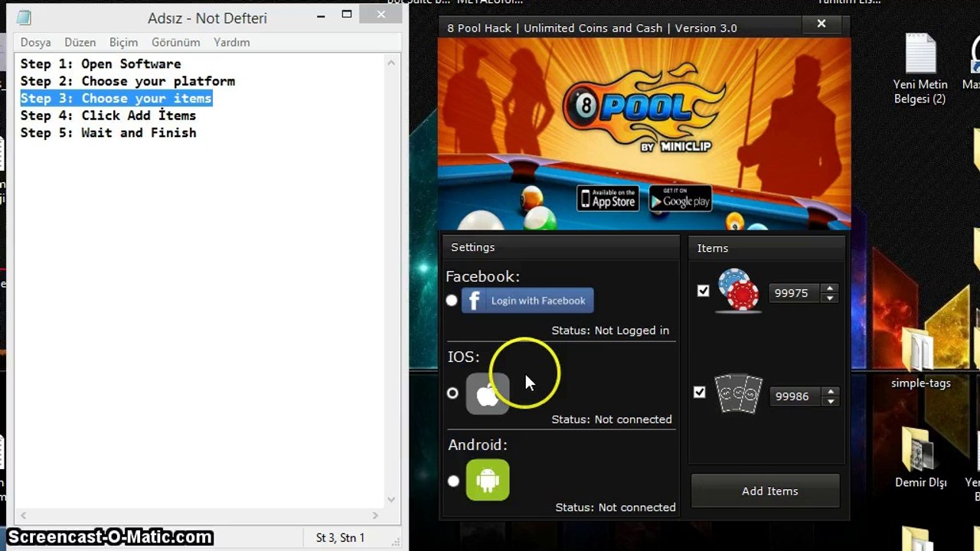This screenshot has width=980, height=551.
Task: Select the Facebook radio button
Action: [452, 301]
